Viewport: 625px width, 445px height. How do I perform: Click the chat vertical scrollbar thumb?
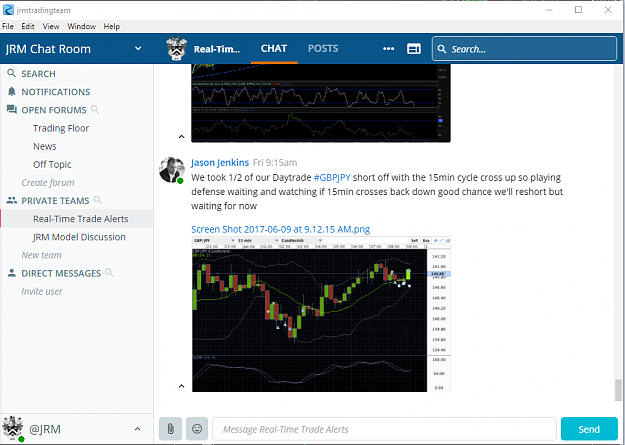tap(618, 390)
